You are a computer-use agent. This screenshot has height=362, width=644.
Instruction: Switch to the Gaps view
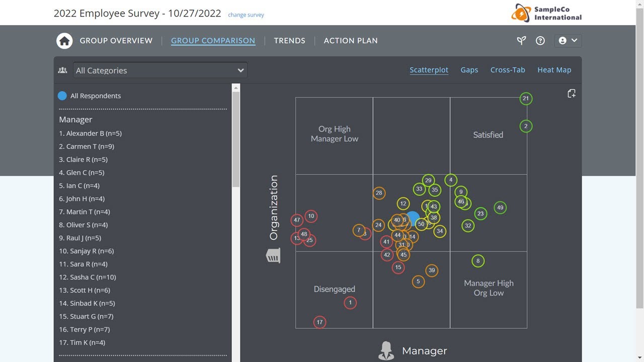coord(469,70)
